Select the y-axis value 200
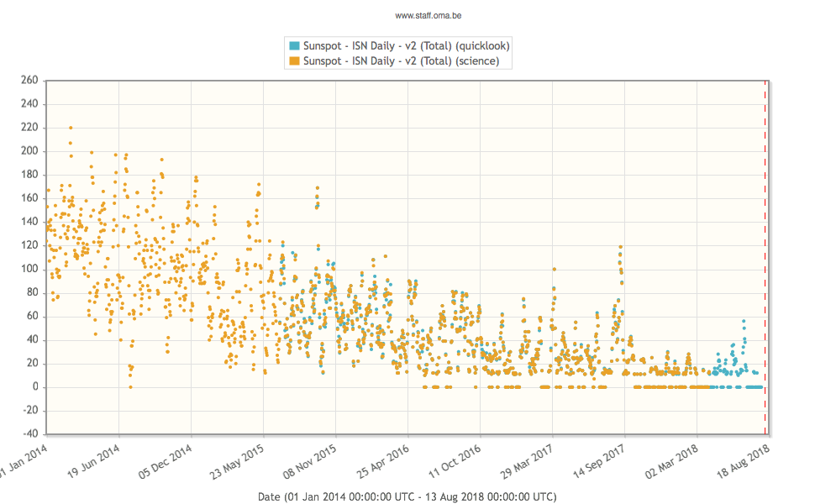Image resolution: width=815 pixels, height=504 pixels. tap(29, 150)
